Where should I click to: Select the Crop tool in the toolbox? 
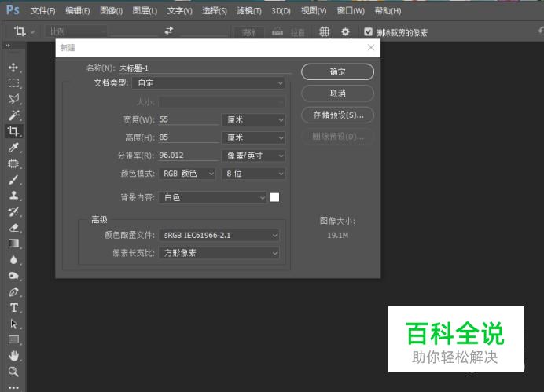pyautogui.click(x=13, y=131)
